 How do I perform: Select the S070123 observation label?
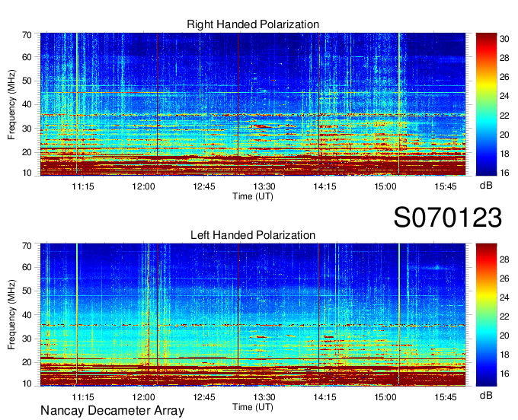coord(448,218)
